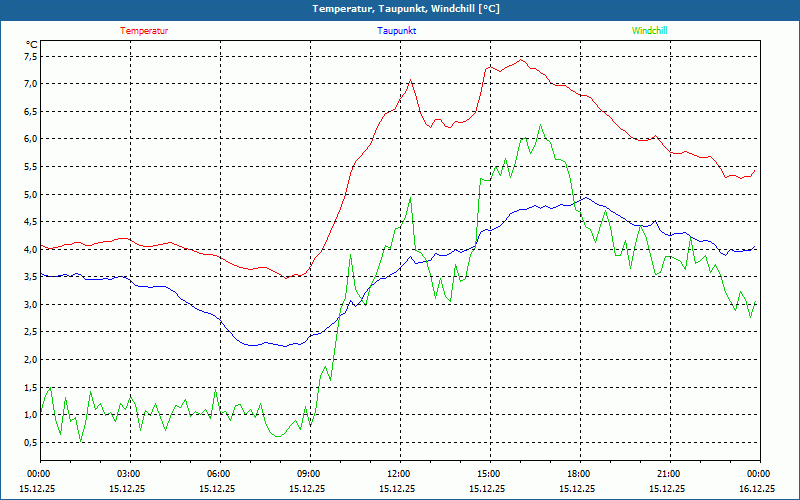Click the 7,5 y-axis value
This screenshot has height=500, width=800.
click(31, 56)
